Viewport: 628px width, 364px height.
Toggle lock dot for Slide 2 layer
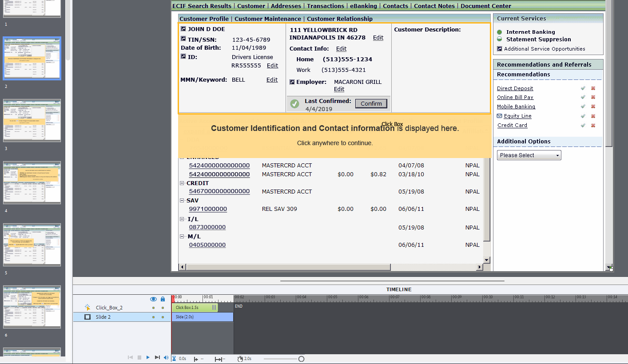(x=163, y=317)
